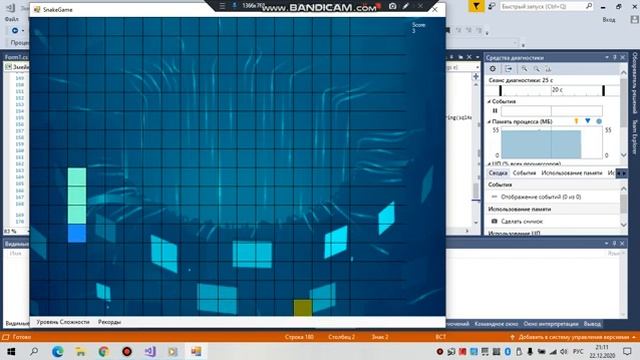Click the Visual Studio navigate back toolbar button

pos(15,31)
